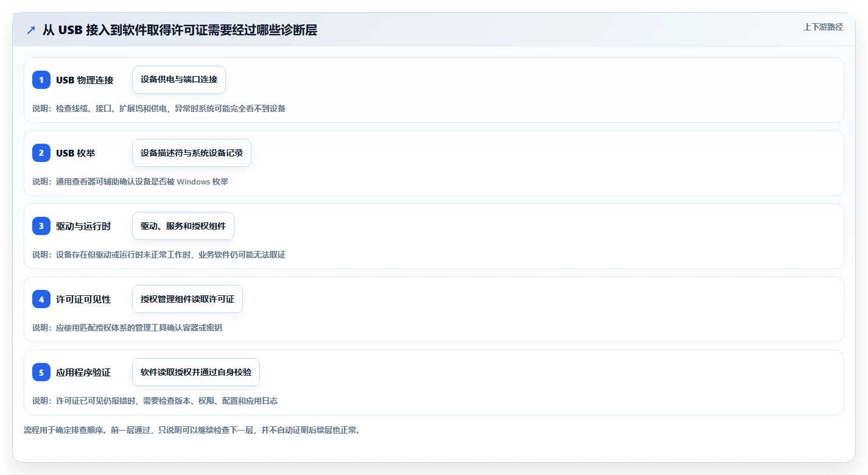Open the 驱动、服务和授权组件 chip
The height and width of the screenshot is (475, 868).
coord(183,226)
